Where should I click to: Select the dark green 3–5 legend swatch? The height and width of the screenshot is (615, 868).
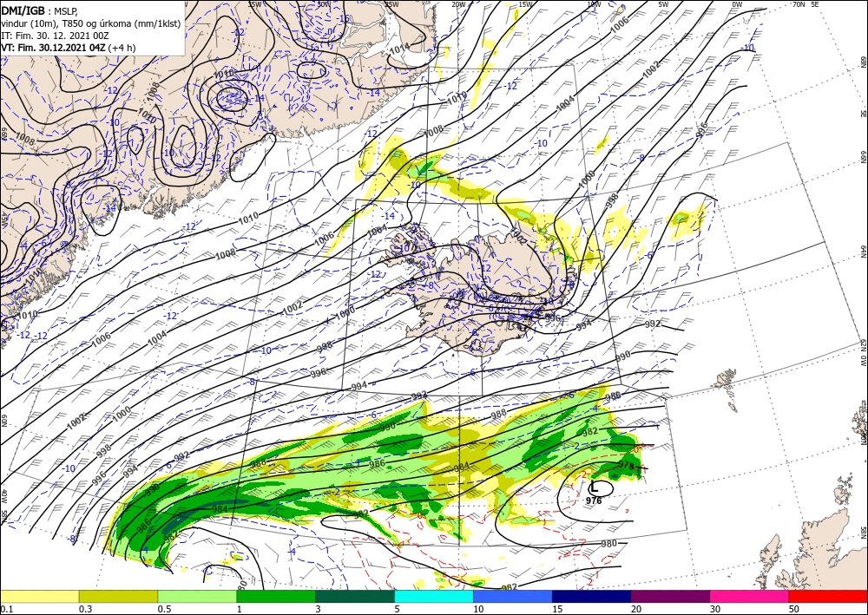click(355, 596)
